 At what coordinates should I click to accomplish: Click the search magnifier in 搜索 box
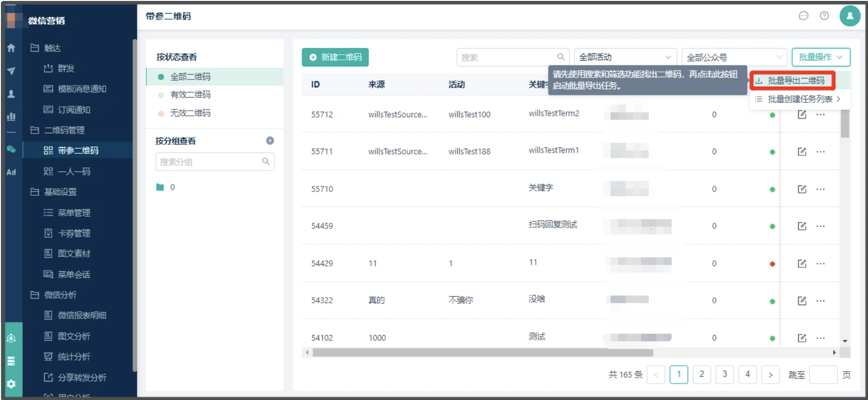click(561, 57)
